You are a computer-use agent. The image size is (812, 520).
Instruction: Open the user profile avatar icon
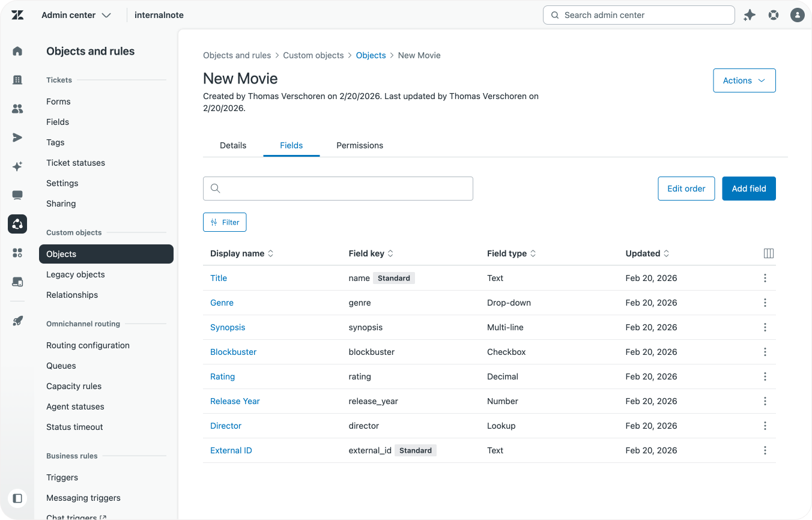point(797,15)
